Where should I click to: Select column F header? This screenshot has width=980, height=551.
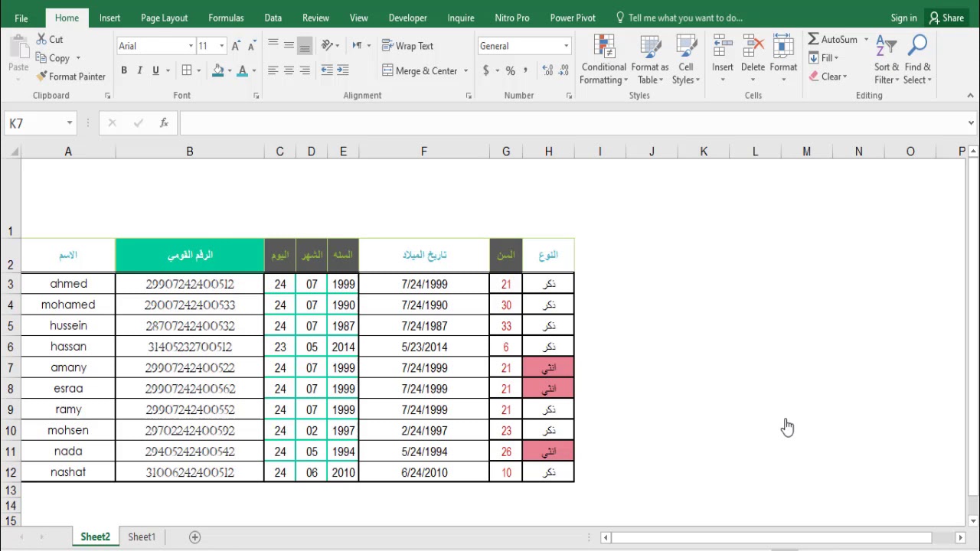[x=424, y=152]
